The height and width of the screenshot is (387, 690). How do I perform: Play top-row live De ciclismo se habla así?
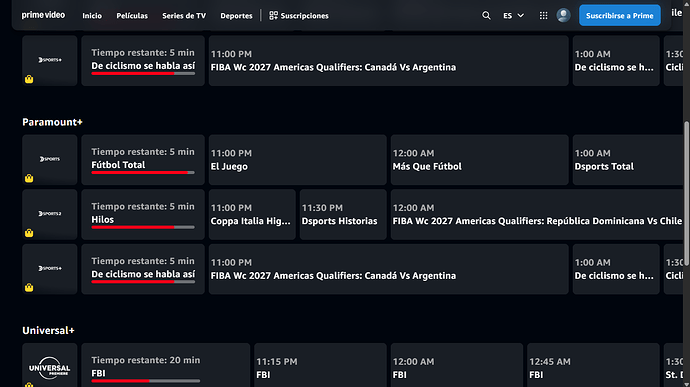click(143, 61)
